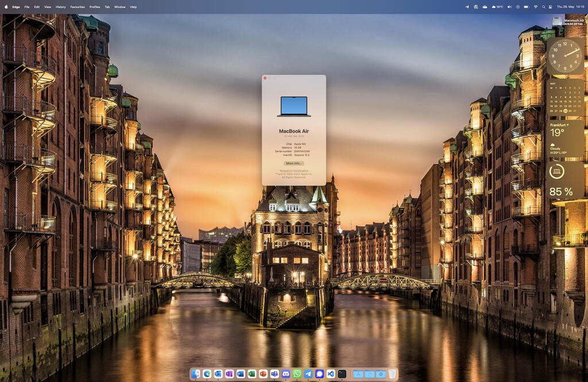Open Finder from the Dock
The height and width of the screenshot is (382, 588).
coord(195,374)
